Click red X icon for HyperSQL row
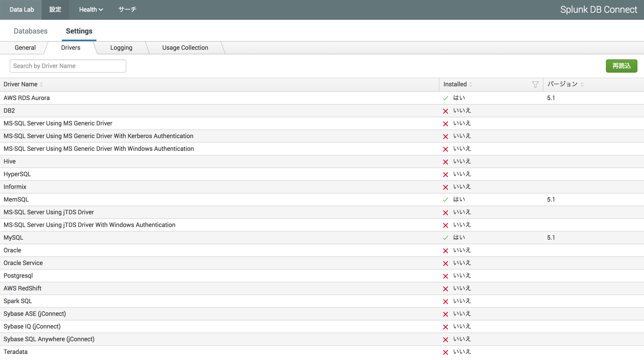 [445, 174]
